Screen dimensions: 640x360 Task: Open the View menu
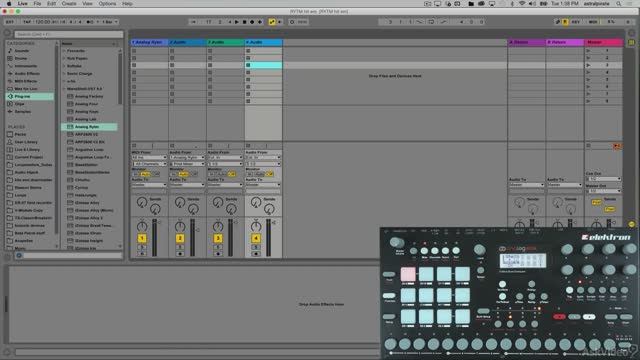point(87,4)
